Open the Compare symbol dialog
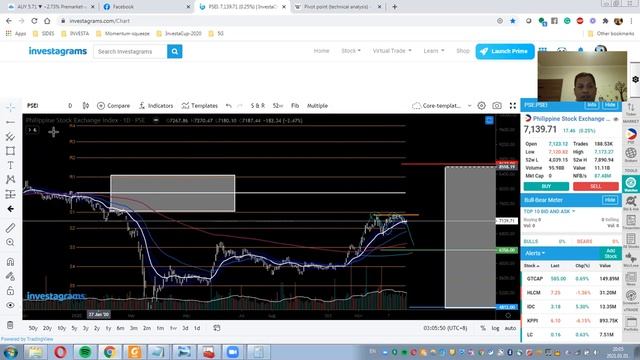 pyautogui.click(x=113, y=106)
